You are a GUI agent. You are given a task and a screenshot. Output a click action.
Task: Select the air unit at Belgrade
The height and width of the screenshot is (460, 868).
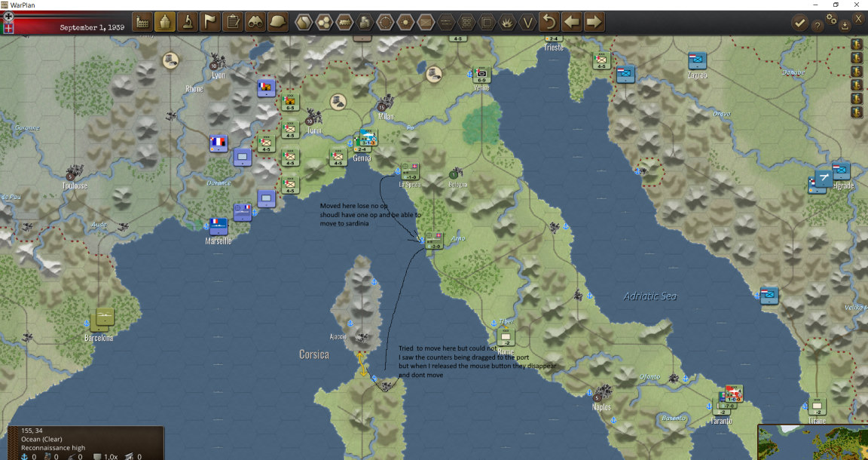coord(824,178)
